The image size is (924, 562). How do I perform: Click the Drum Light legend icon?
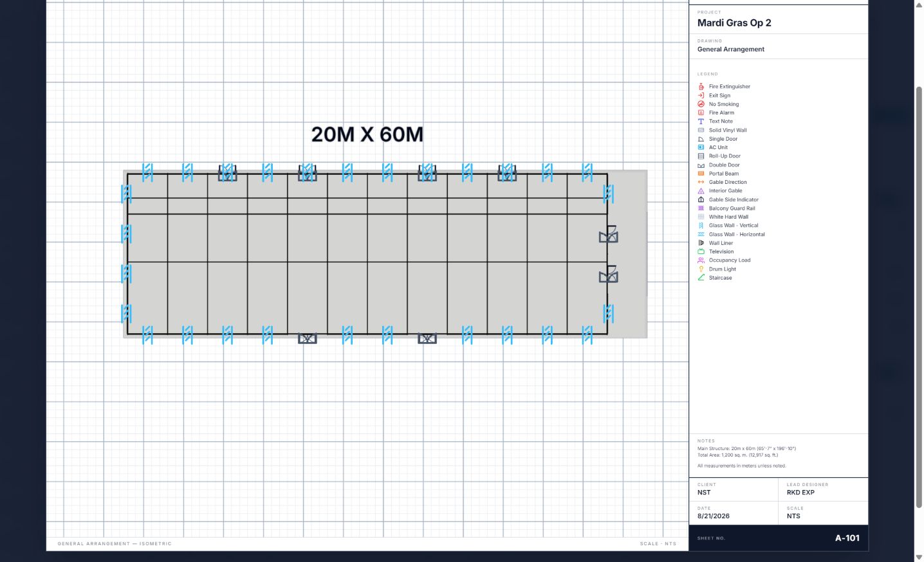(x=701, y=269)
